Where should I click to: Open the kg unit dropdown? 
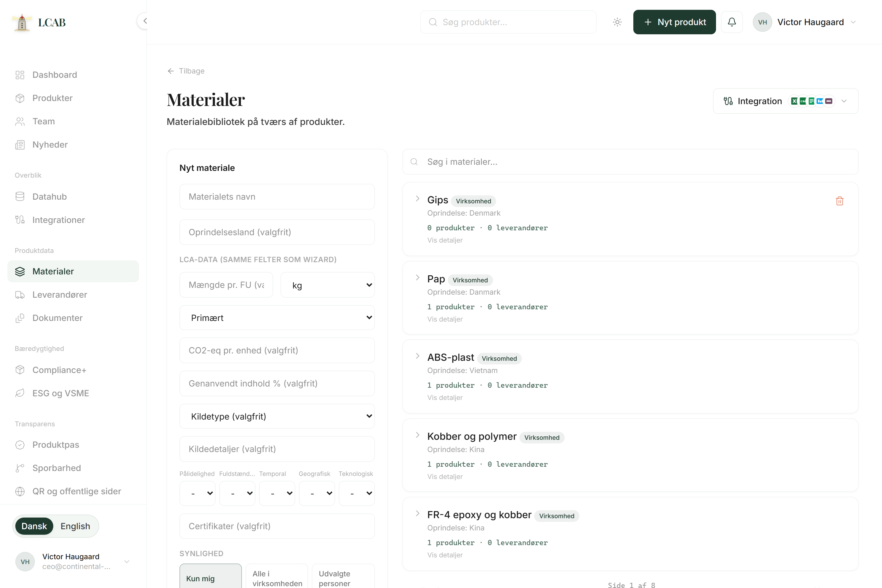click(x=327, y=285)
